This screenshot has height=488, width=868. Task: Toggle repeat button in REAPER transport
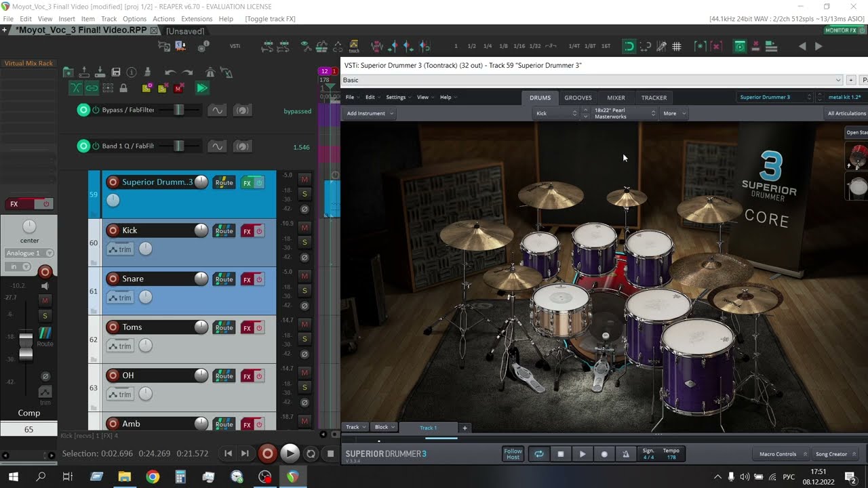[311, 454]
